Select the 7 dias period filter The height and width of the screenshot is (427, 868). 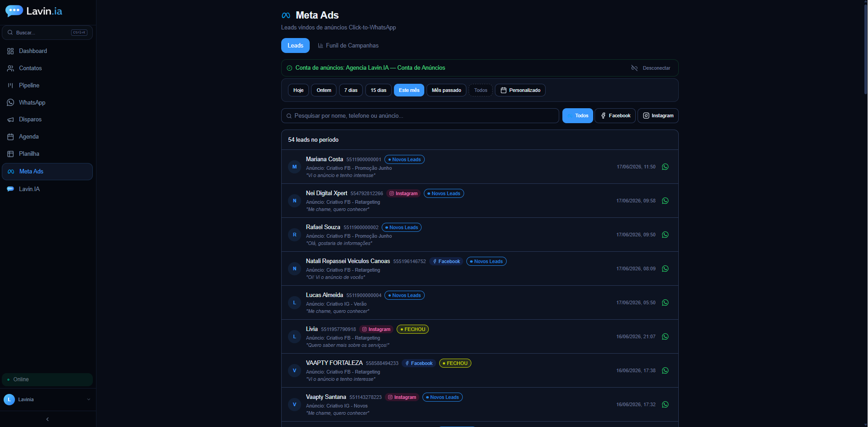pyautogui.click(x=351, y=90)
